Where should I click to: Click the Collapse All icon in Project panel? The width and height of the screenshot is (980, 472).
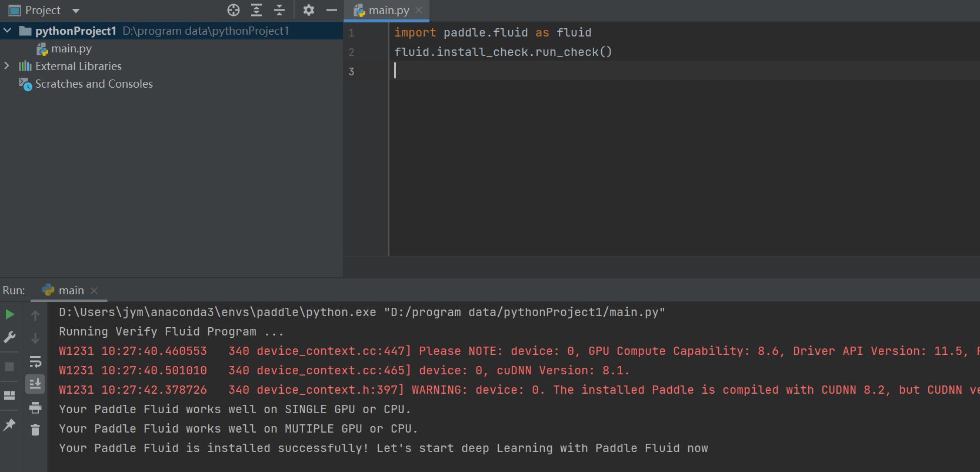tap(279, 10)
